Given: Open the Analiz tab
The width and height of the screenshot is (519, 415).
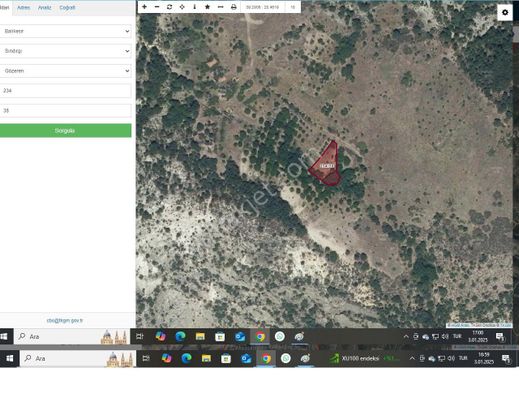Looking at the screenshot, I should coord(45,7).
